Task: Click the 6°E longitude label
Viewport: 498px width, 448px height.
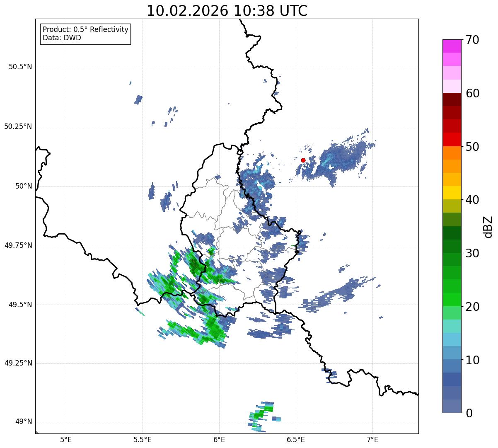Action: (x=219, y=439)
